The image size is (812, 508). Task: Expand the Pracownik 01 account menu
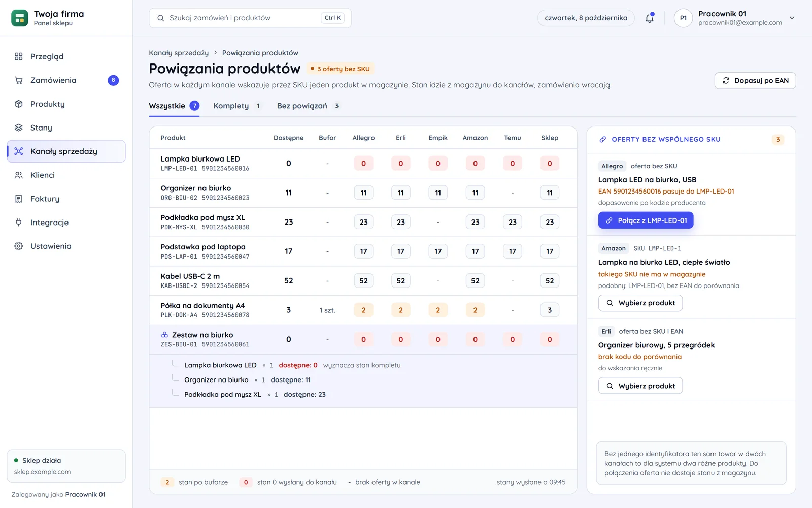tap(792, 18)
